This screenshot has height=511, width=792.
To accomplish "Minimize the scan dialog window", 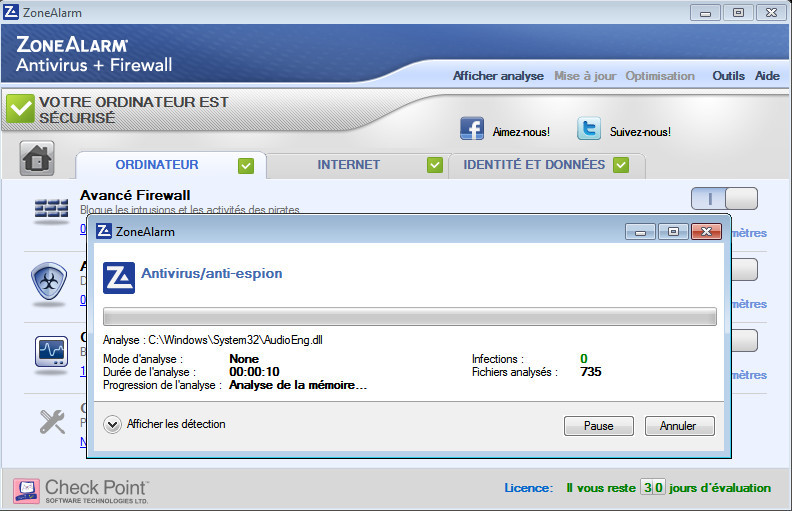I will (640, 231).
